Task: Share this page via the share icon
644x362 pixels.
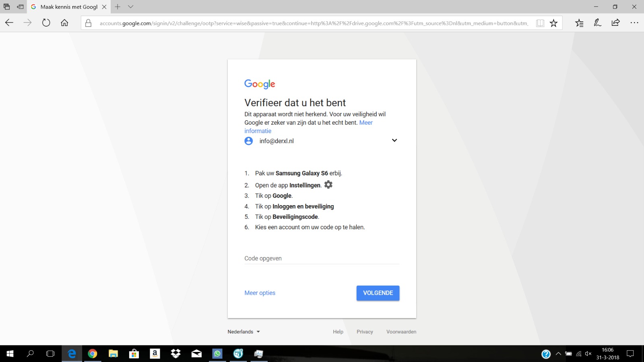Action: [x=616, y=23]
